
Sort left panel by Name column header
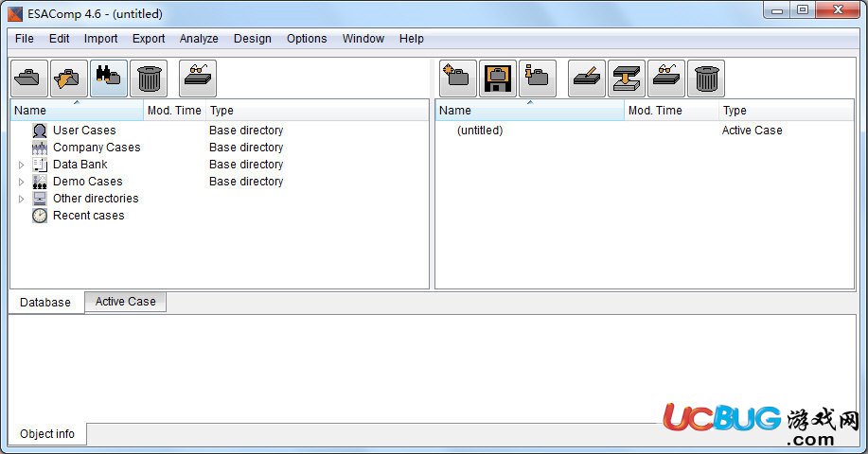click(77, 111)
